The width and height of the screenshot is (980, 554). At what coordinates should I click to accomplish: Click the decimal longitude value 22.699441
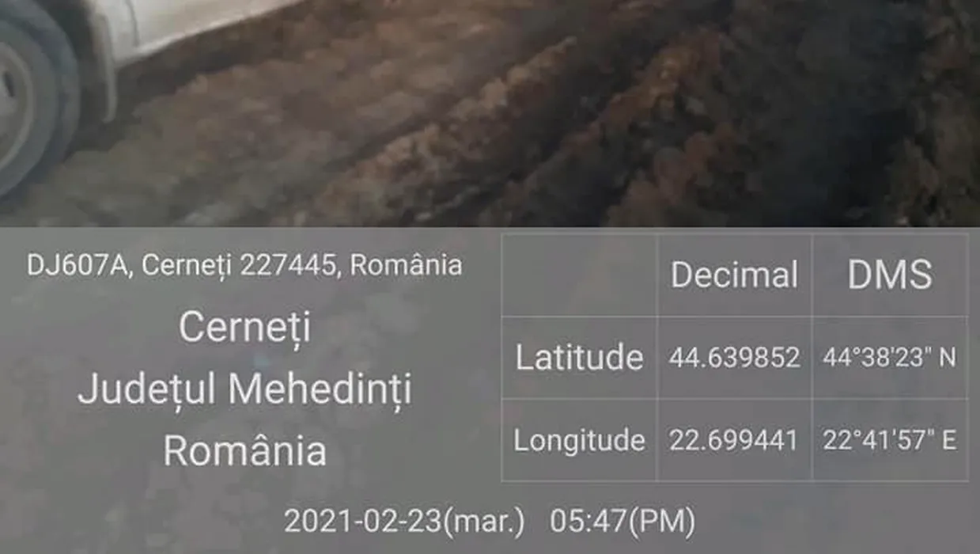734,441
